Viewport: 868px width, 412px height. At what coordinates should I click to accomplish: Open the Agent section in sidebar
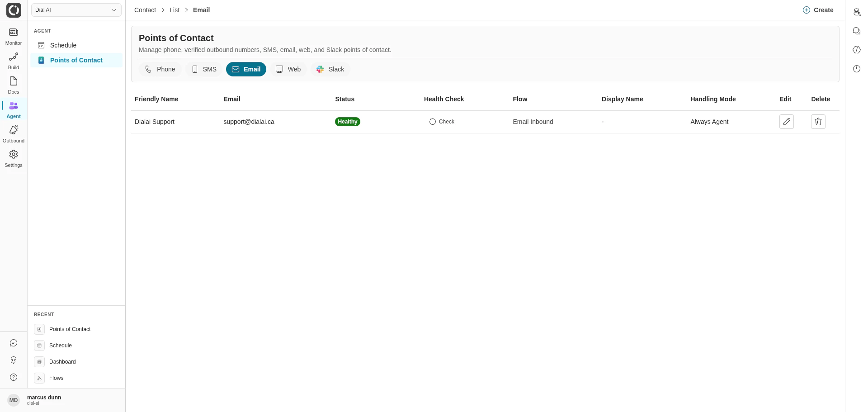click(x=14, y=110)
